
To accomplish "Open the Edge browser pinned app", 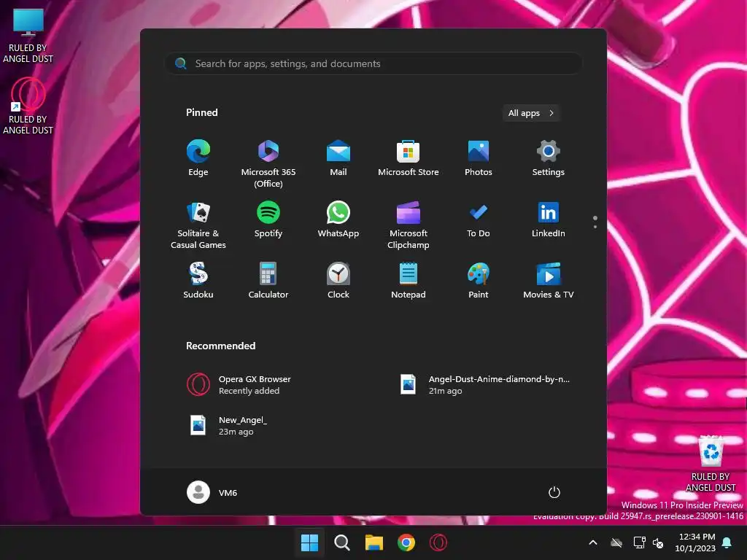I will click(198, 158).
